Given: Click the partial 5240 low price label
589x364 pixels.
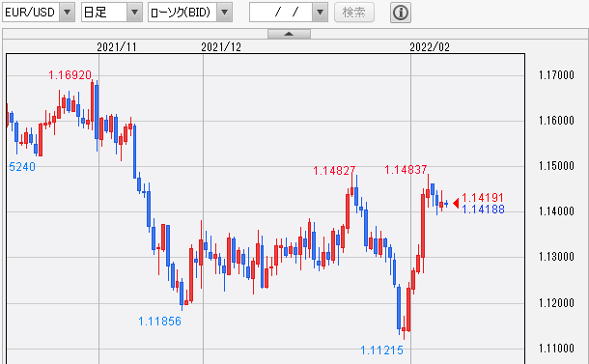Looking at the screenshot, I should (22, 167).
